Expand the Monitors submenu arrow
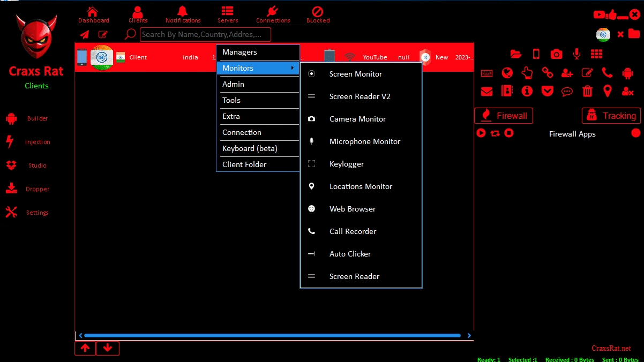 292,68
